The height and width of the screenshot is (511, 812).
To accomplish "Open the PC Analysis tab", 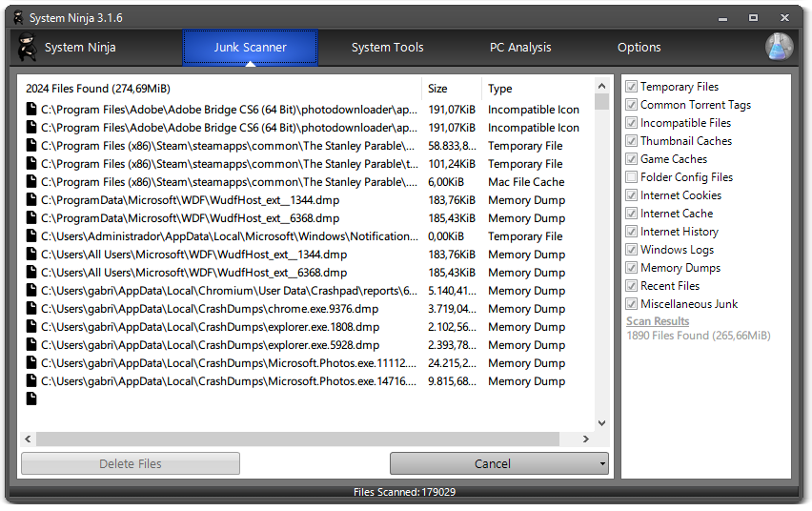I will (x=520, y=48).
